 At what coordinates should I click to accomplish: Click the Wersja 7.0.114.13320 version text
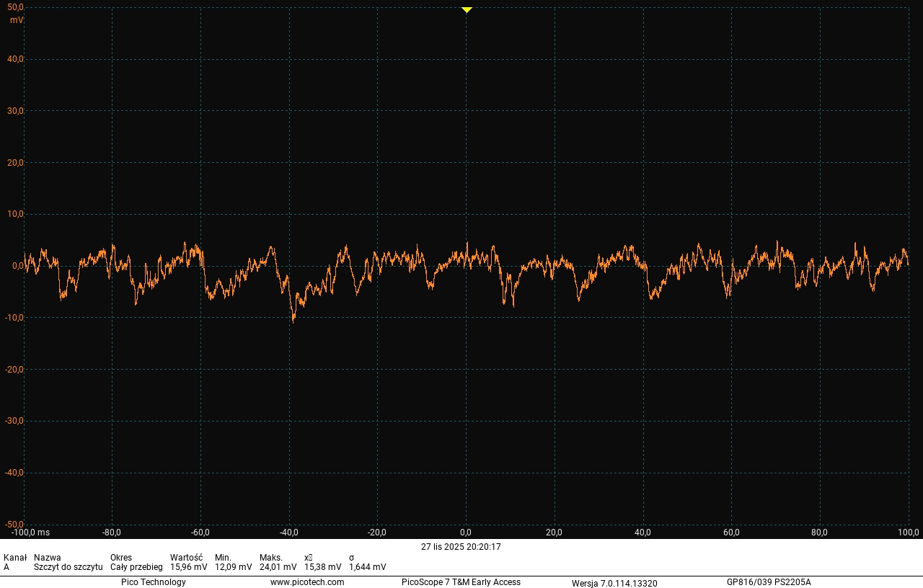pyautogui.click(x=614, y=583)
